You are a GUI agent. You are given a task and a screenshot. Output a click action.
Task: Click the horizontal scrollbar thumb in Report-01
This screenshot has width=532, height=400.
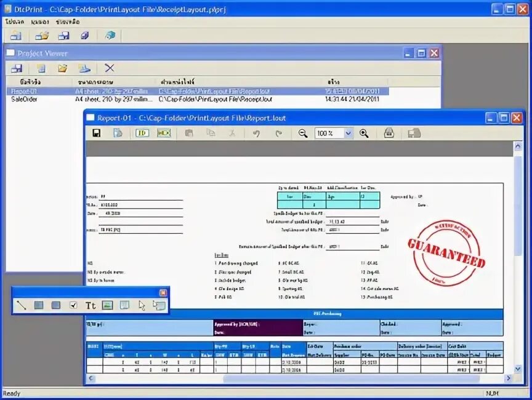[352, 378]
